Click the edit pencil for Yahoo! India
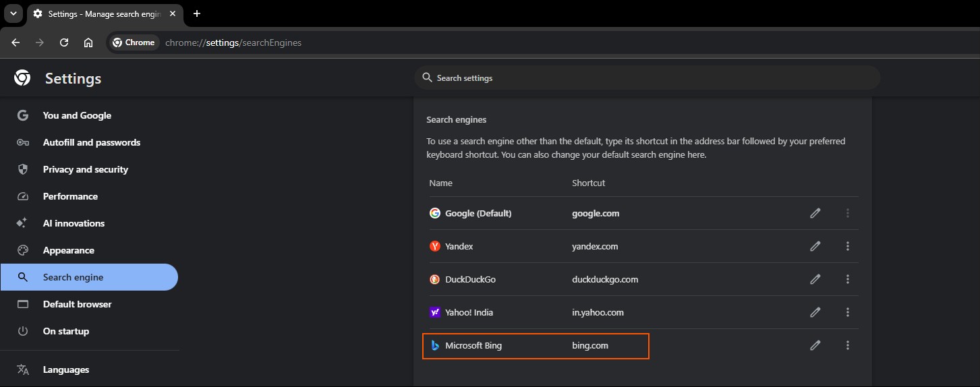 pyautogui.click(x=815, y=312)
